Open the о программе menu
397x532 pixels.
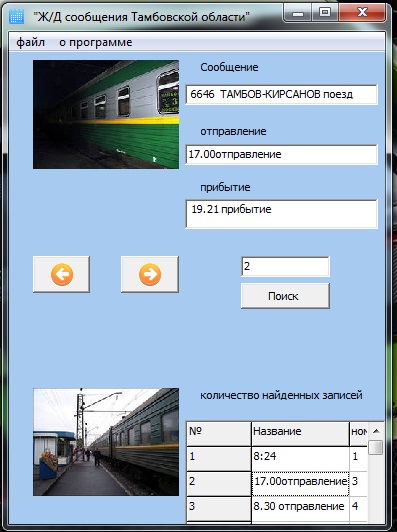pyautogui.click(x=96, y=42)
